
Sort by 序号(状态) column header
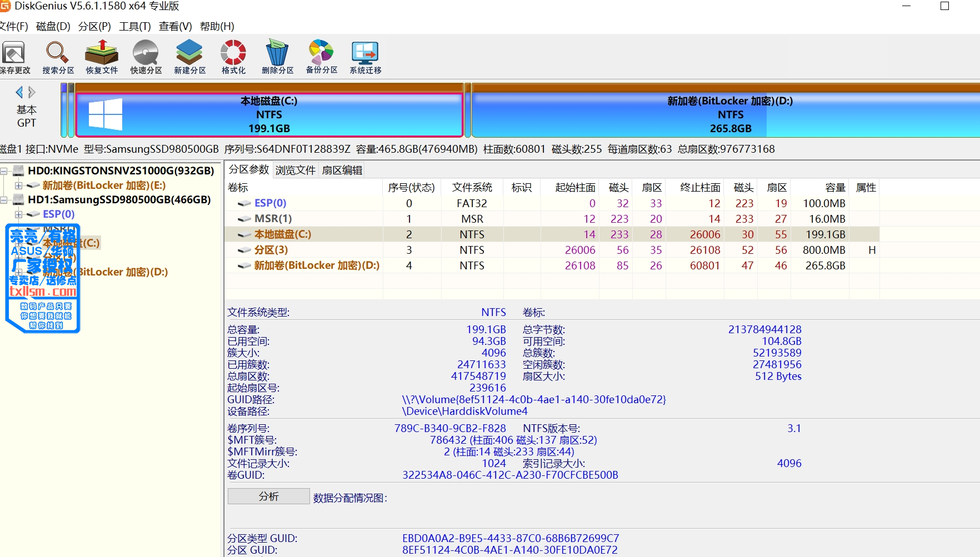click(412, 188)
